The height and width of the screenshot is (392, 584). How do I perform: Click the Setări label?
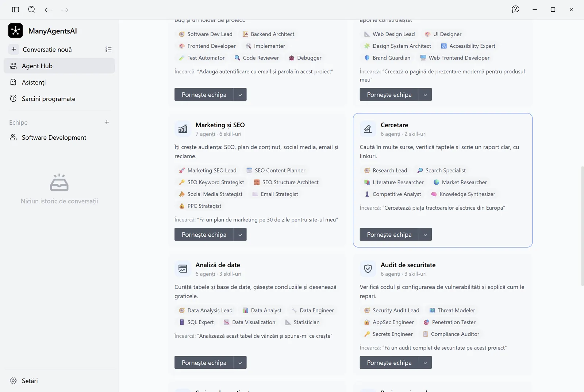click(30, 381)
